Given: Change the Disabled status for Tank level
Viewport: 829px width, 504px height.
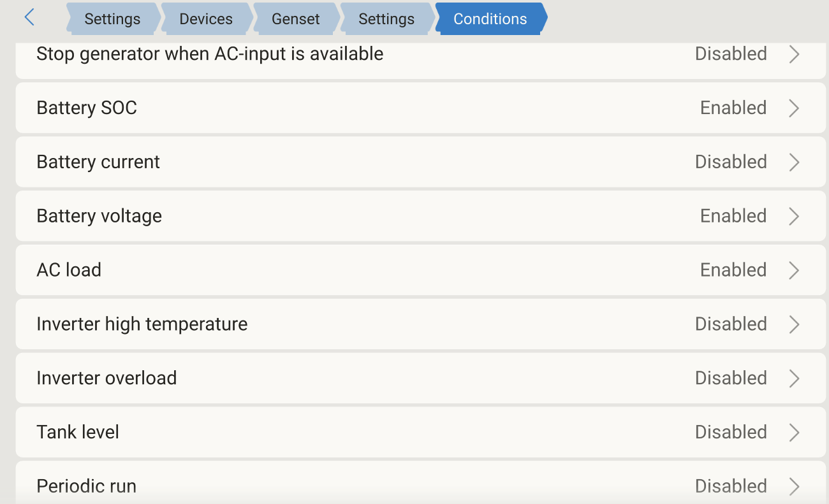Looking at the screenshot, I should click(731, 432).
